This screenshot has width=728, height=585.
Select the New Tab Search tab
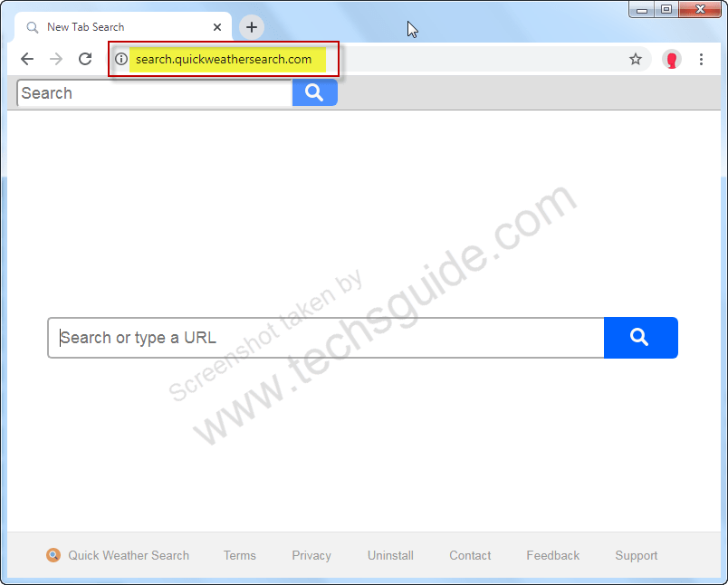click(x=123, y=27)
